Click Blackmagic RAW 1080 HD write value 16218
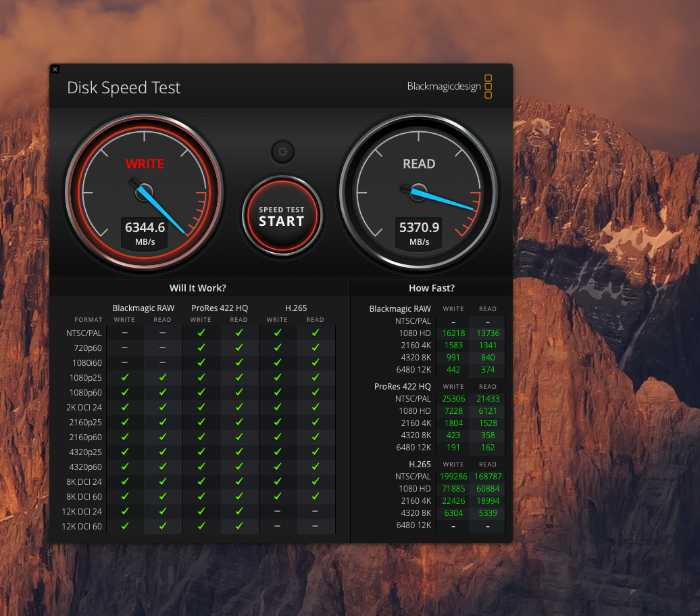The image size is (700, 616). click(x=453, y=333)
